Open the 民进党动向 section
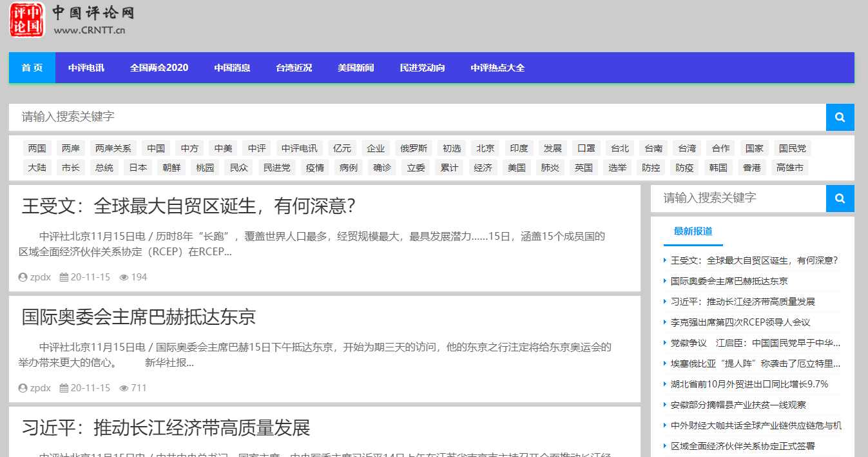Viewport: 868px width, 457px height. [422, 67]
